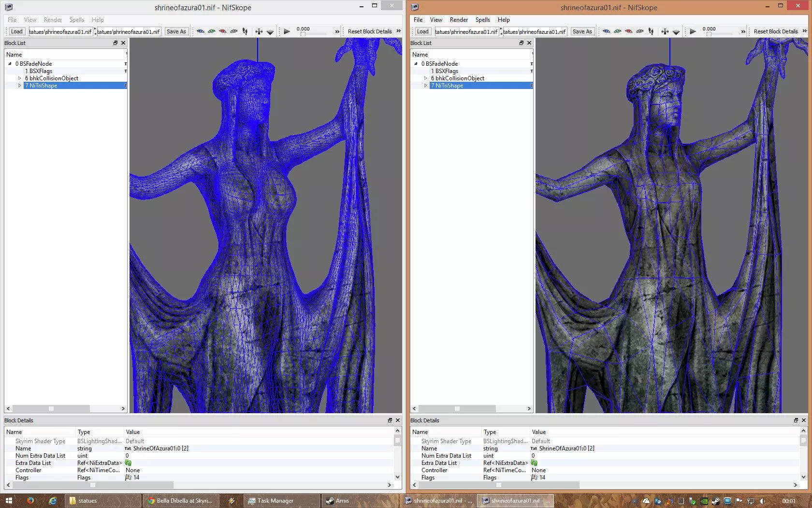Click green eye top view icon in left window

click(211, 31)
